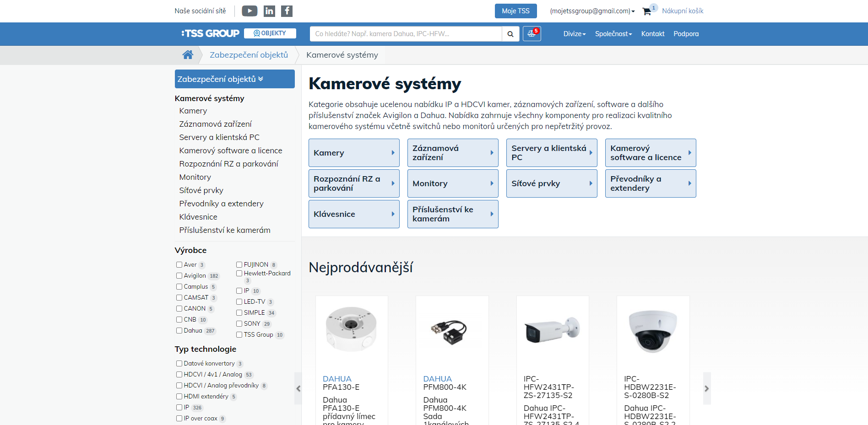Click the Moje TSS button
The height and width of the screenshot is (425, 868).
coord(515,11)
